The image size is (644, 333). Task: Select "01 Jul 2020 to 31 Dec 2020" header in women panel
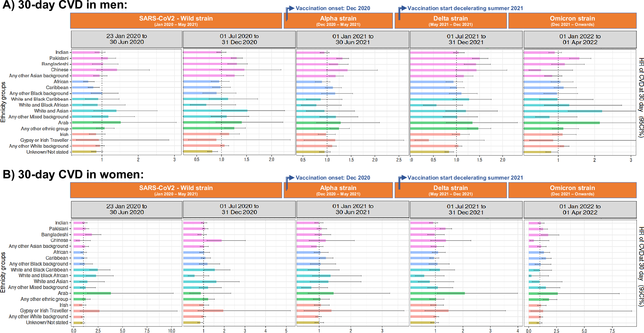(x=239, y=209)
